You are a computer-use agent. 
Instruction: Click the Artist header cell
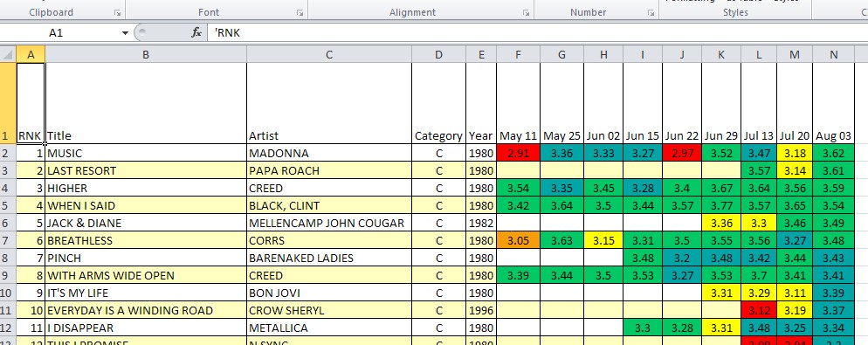(x=329, y=104)
